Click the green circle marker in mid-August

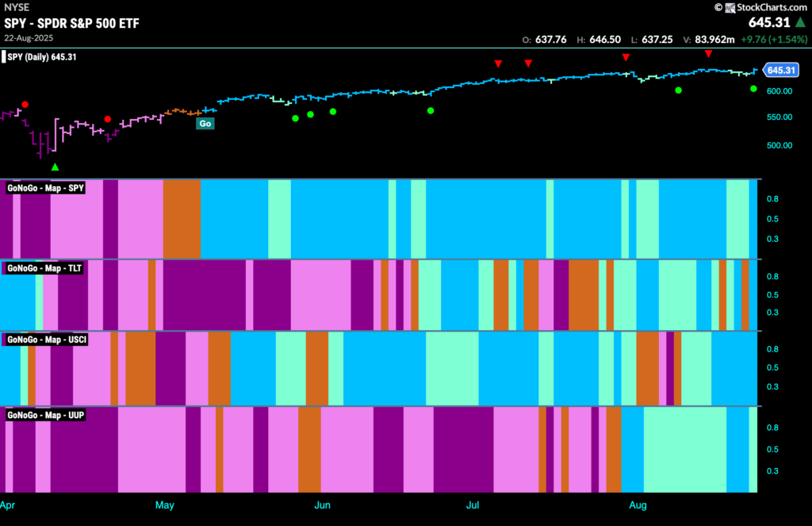[x=679, y=90]
